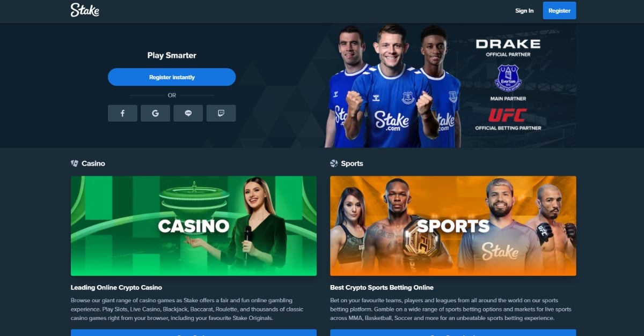The width and height of the screenshot is (644, 336).
Task: Click the Sports ball icon
Action: pos(334,163)
